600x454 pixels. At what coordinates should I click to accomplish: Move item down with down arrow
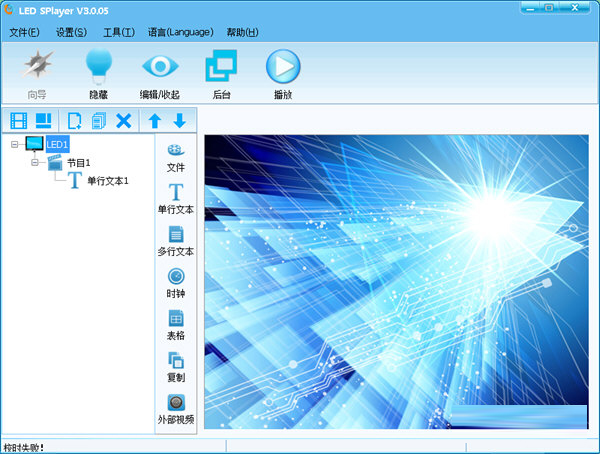point(179,121)
